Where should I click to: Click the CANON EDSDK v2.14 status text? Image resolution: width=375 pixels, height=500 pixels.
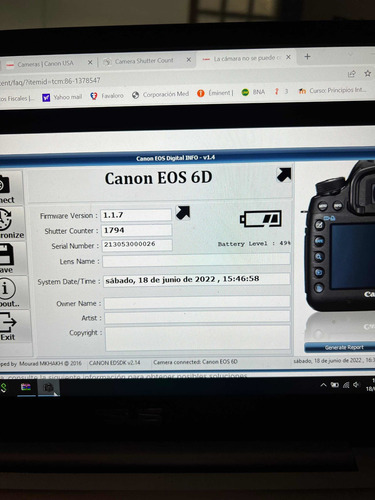pos(115,363)
